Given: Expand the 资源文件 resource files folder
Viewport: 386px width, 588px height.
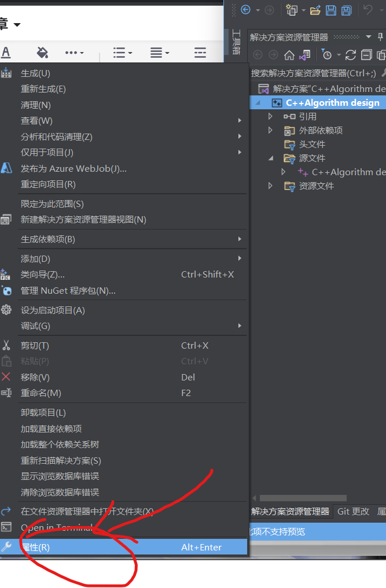Looking at the screenshot, I should [270, 186].
